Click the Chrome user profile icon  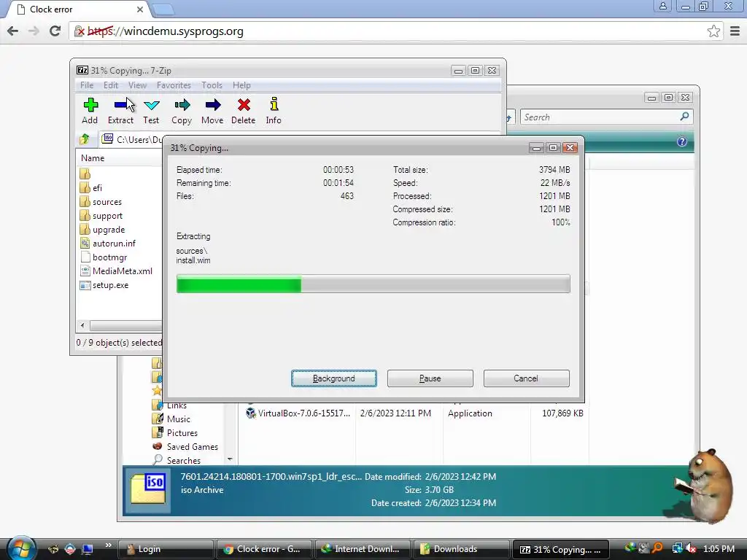tap(662, 6)
